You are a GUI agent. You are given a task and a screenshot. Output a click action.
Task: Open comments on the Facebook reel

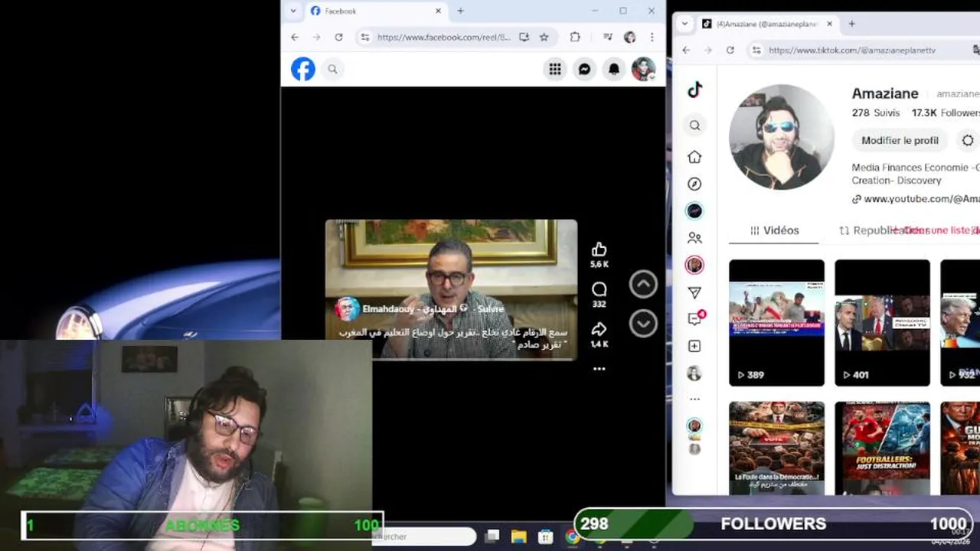click(599, 289)
